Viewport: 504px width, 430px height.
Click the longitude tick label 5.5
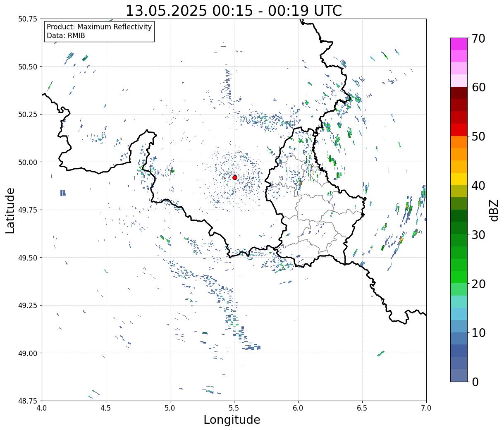(x=234, y=408)
